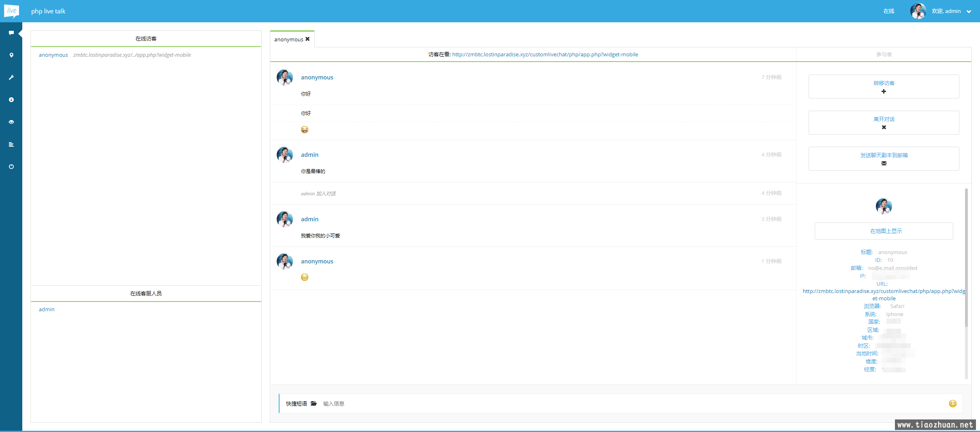Image resolution: width=980 pixels, height=432 pixels.
Task: Click the 在线访客 panel header
Action: [146, 38]
